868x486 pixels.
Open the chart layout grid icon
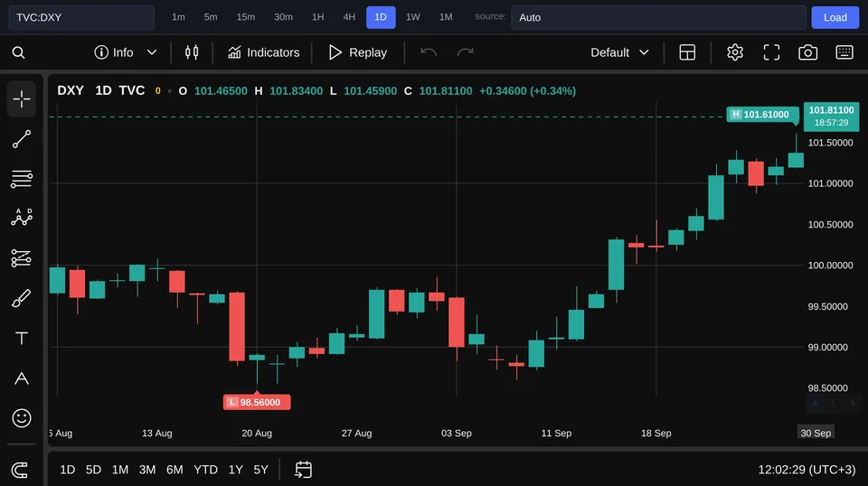click(687, 52)
